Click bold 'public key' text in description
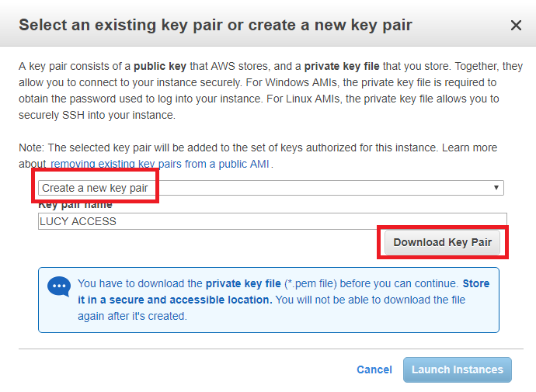 coord(160,66)
